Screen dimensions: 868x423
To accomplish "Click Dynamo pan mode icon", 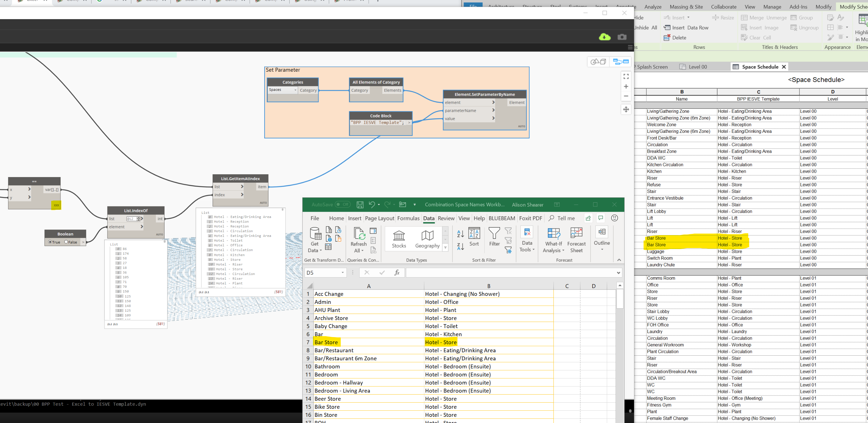I will click(626, 109).
